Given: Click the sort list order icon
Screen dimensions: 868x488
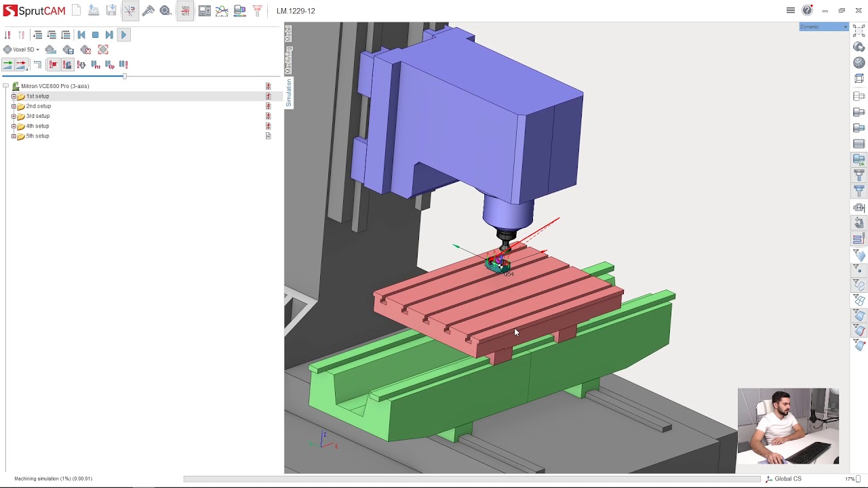Looking at the screenshot, I should tap(66, 35).
